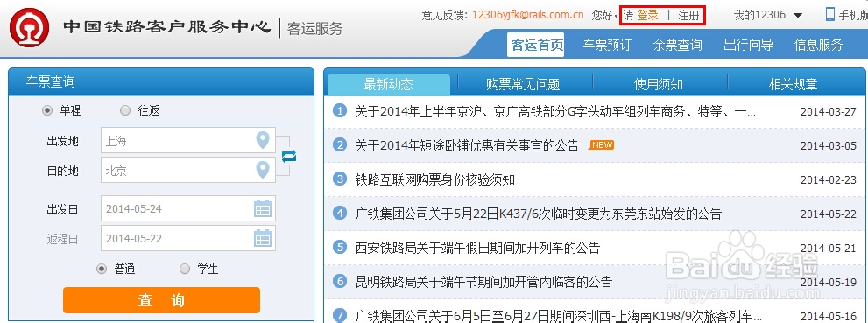The image size is (868, 323).
Task: Click 返程日 field showing 2014-05-22
Action: pos(188,238)
